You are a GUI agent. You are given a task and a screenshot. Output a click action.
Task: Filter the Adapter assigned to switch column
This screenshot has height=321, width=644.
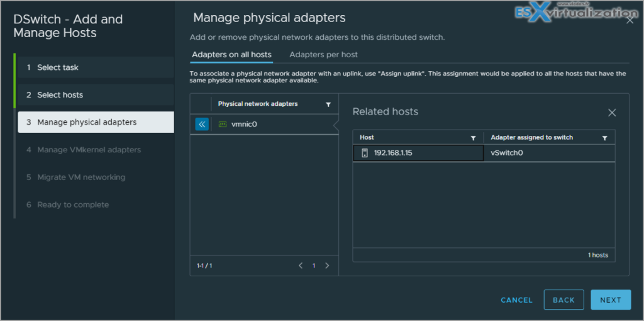pos(604,138)
